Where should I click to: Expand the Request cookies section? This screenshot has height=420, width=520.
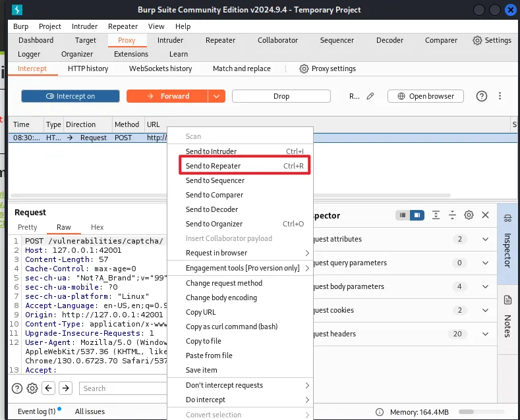[x=485, y=310]
